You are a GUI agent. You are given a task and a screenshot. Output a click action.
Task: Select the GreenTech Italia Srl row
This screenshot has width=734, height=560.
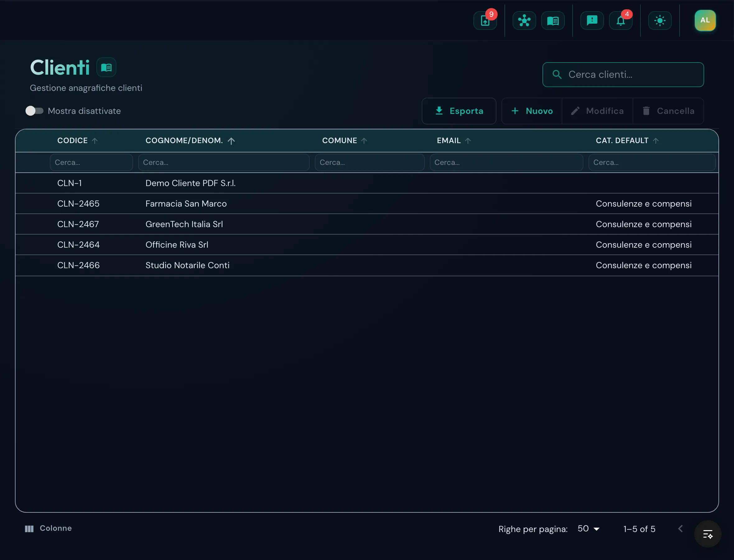coord(367,224)
